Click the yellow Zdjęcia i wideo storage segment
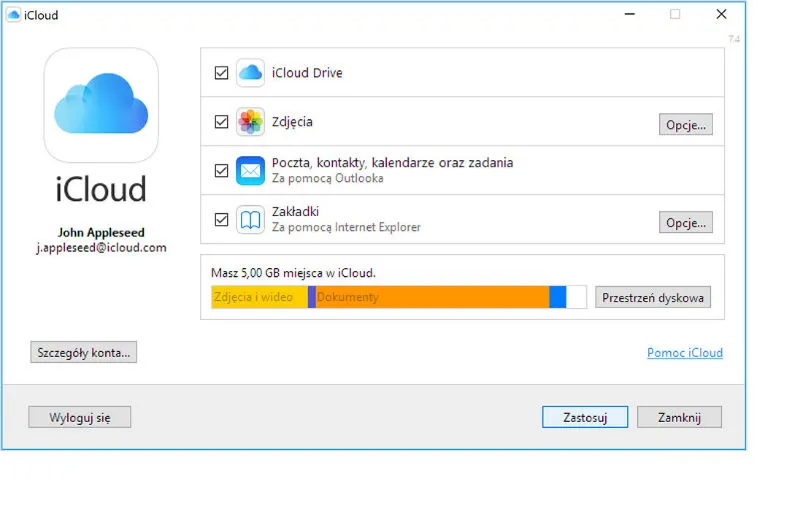Image resolution: width=800 pixels, height=517 pixels. click(x=260, y=297)
